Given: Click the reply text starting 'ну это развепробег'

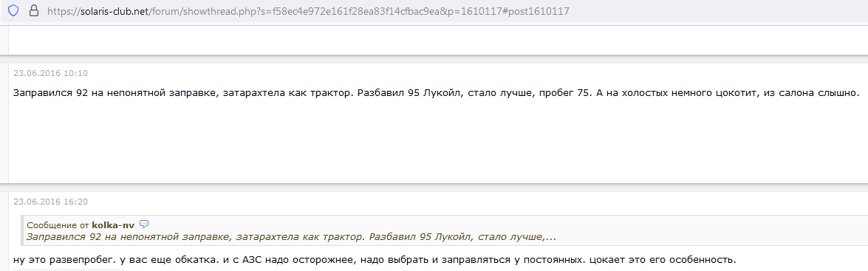Looking at the screenshot, I should coord(375,259).
